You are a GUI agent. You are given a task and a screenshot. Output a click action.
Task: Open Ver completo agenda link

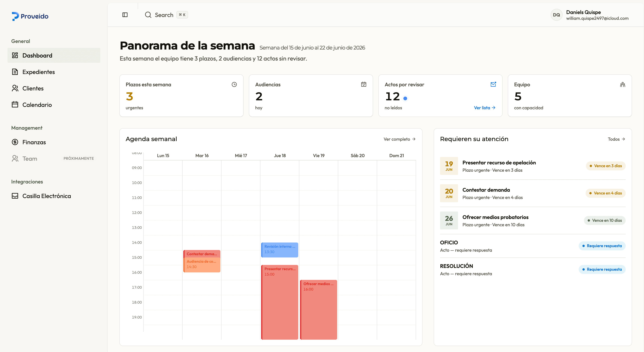point(399,139)
